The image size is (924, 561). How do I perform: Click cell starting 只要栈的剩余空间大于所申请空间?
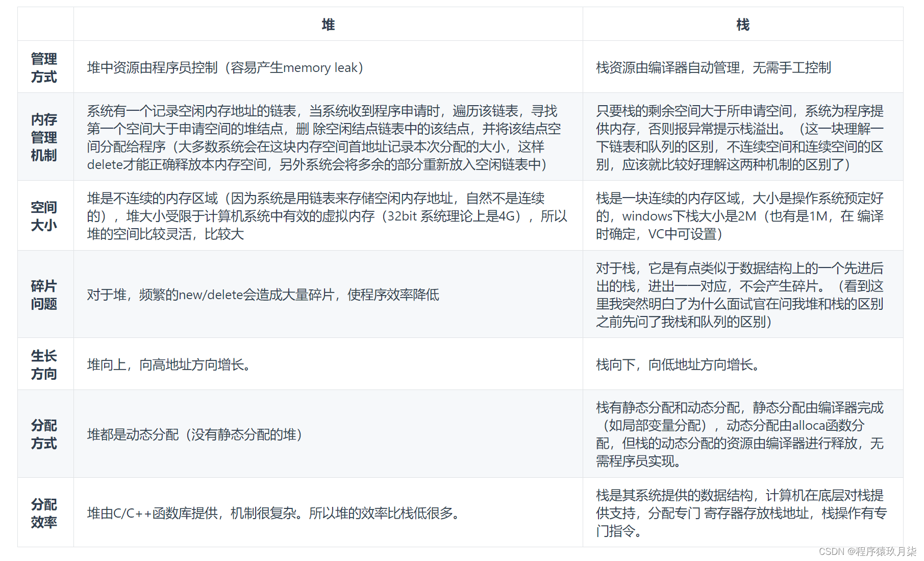pos(743,137)
